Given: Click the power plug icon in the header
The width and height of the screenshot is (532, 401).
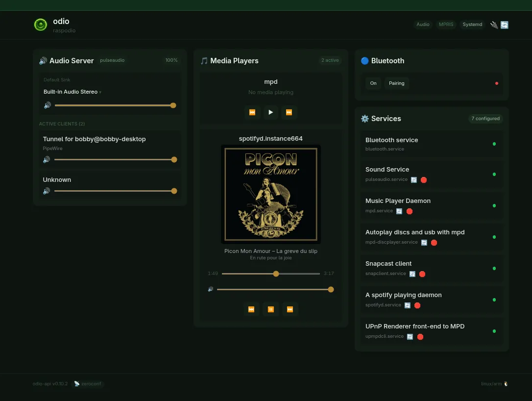Looking at the screenshot, I should [494, 25].
